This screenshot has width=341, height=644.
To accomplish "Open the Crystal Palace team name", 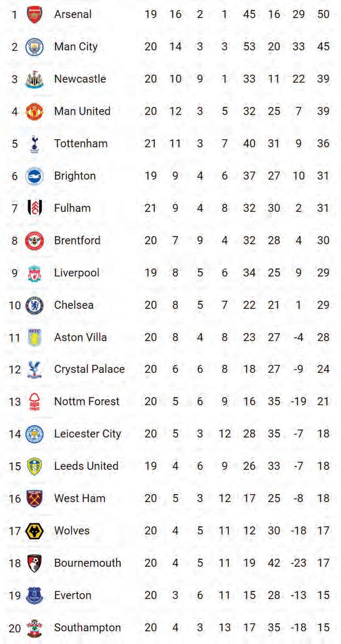I will point(89,369).
